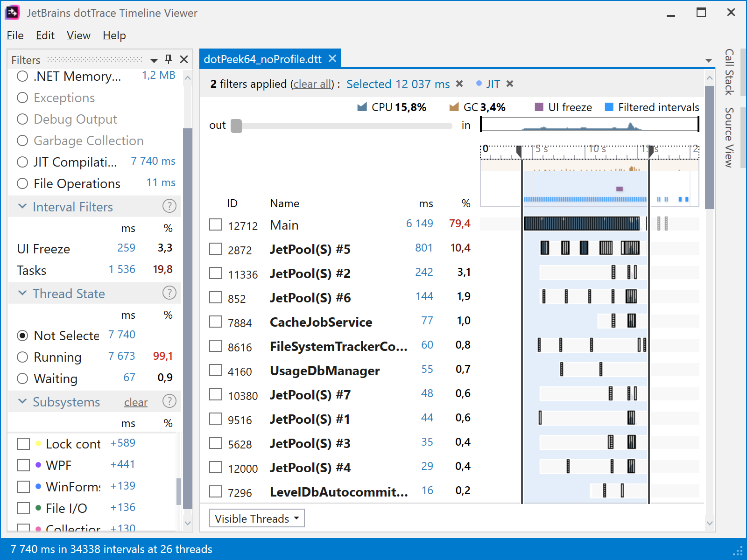Viewport: 747px width, 560px height.
Task: Open help for Interval Filters
Action: point(169,206)
